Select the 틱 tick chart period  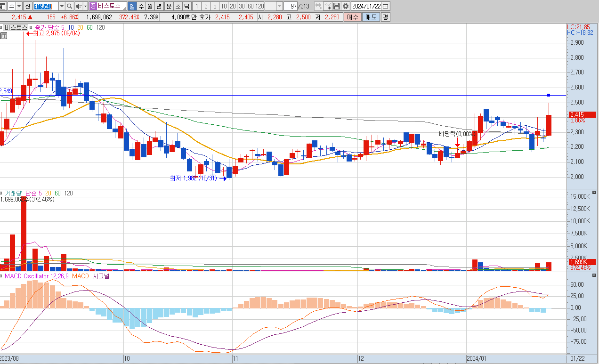click(x=186, y=6)
